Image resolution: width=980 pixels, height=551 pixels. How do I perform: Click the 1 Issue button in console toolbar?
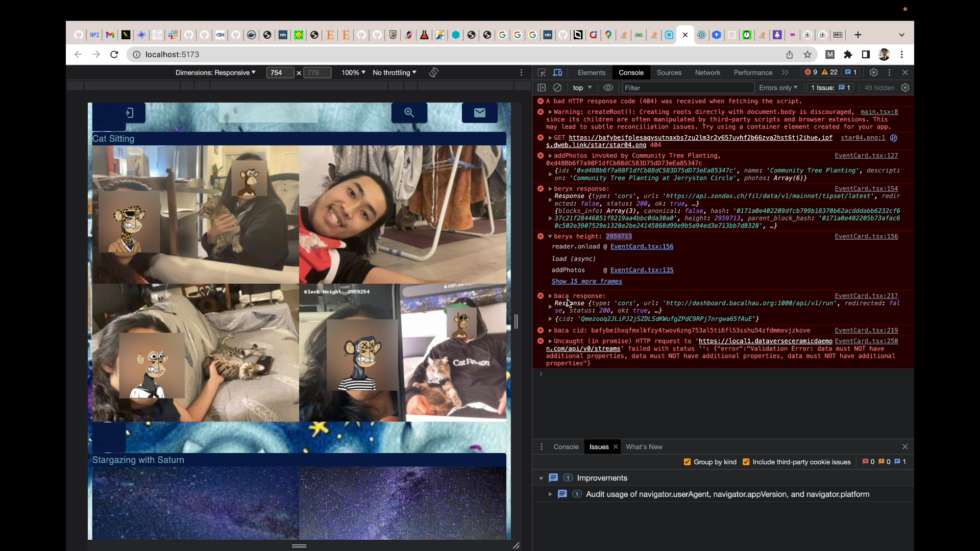[830, 88]
